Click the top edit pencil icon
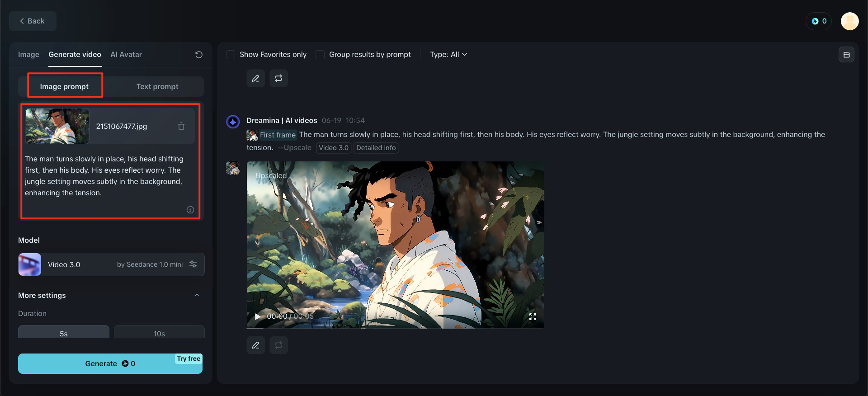 [255, 78]
